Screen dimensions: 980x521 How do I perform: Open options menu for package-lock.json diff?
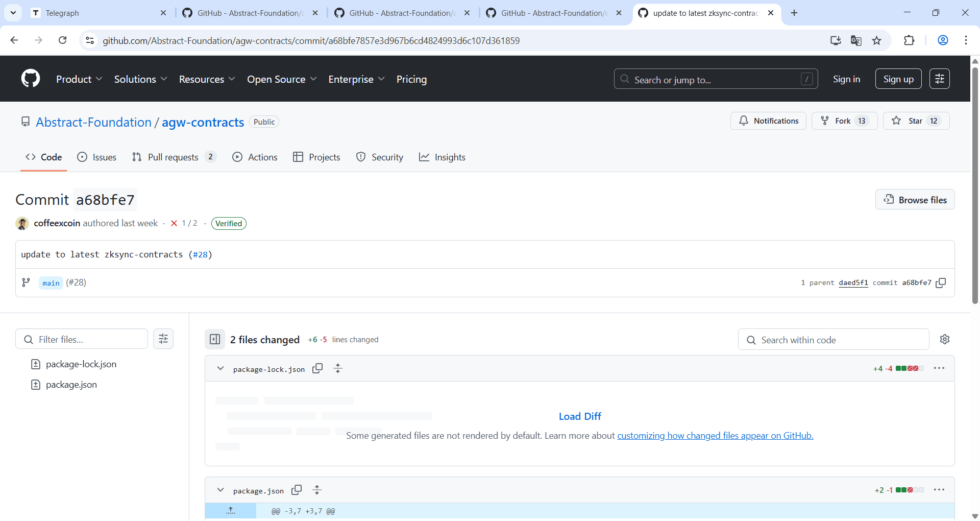coord(939,368)
